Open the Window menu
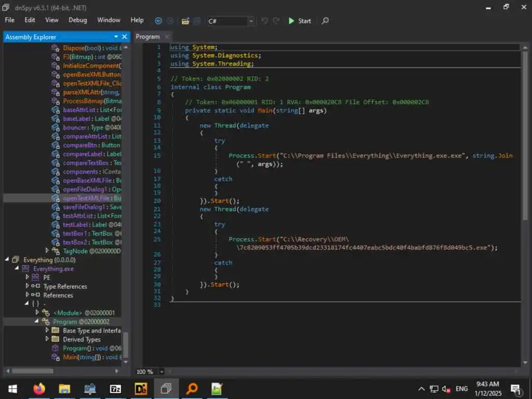 109,20
